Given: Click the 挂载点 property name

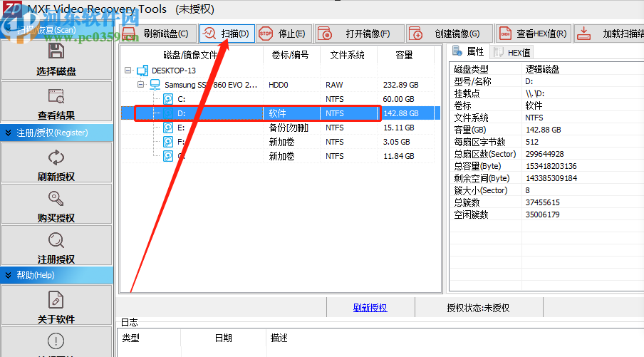Looking at the screenshot, I should click(x=467, y=93).
